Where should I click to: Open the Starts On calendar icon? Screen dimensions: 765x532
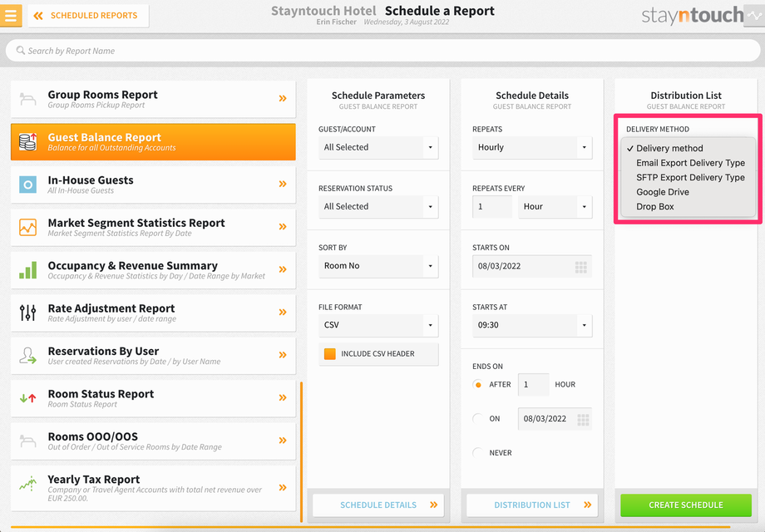pos(580,267)
